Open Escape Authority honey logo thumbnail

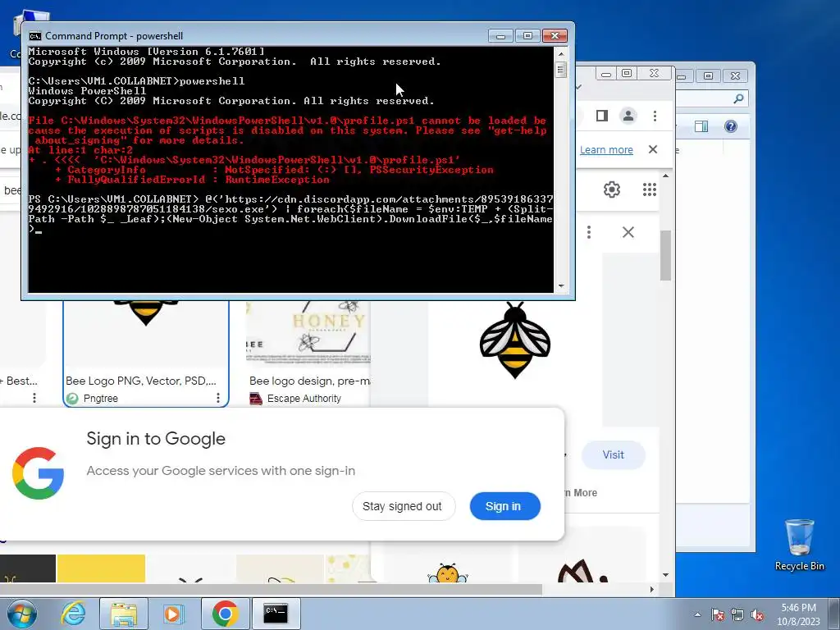[308, 332]
